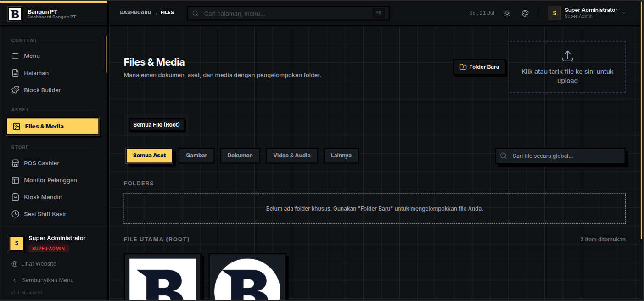Click the globe icon beside Lihat Website
644x301 pixels.
coord(15,264)
